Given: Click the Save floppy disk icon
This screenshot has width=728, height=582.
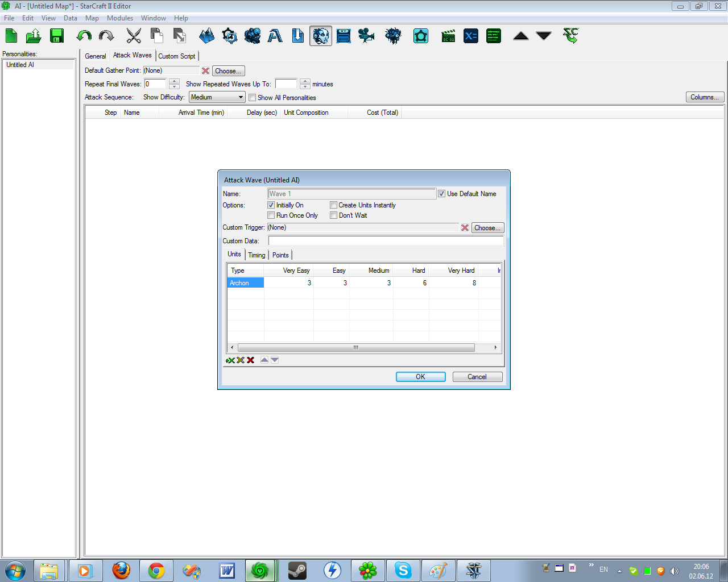Looking at the screenshot, I should [56, 36].
